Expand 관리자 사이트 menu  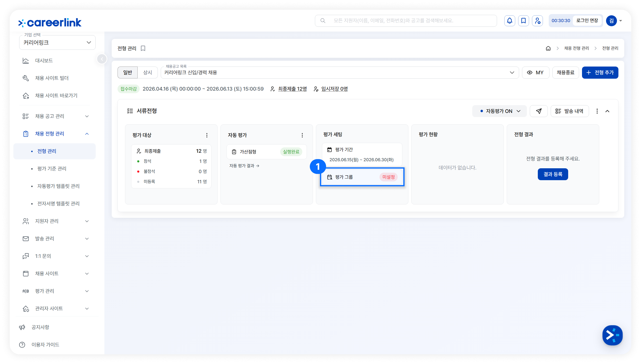(x=87, y=309)
